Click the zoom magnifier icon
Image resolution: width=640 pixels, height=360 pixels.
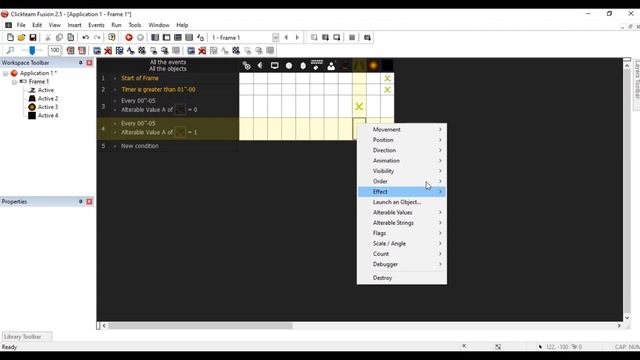[10, 50]
